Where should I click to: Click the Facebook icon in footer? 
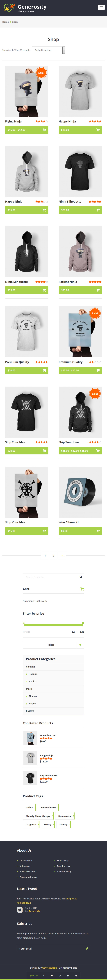44,975
